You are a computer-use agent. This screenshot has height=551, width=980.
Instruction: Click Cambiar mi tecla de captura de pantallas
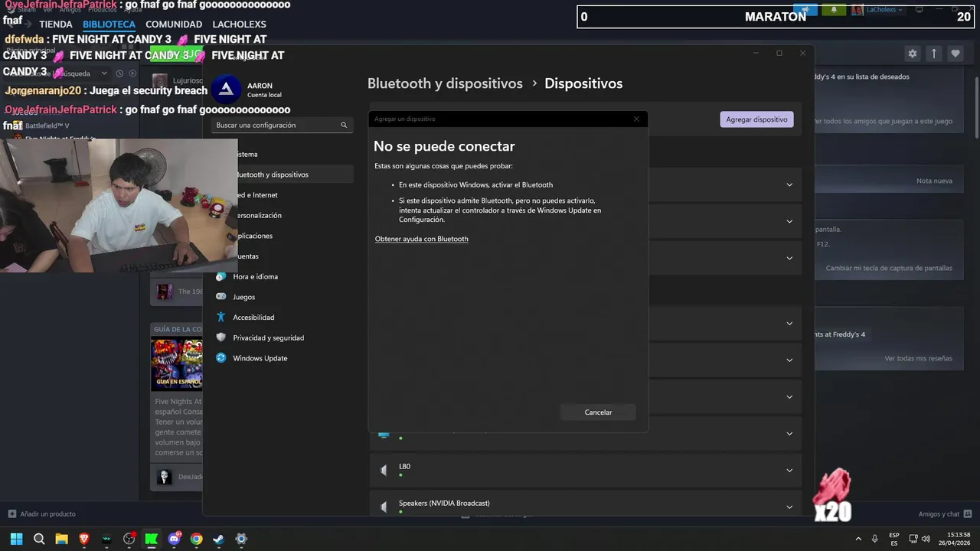click(889, 268)
